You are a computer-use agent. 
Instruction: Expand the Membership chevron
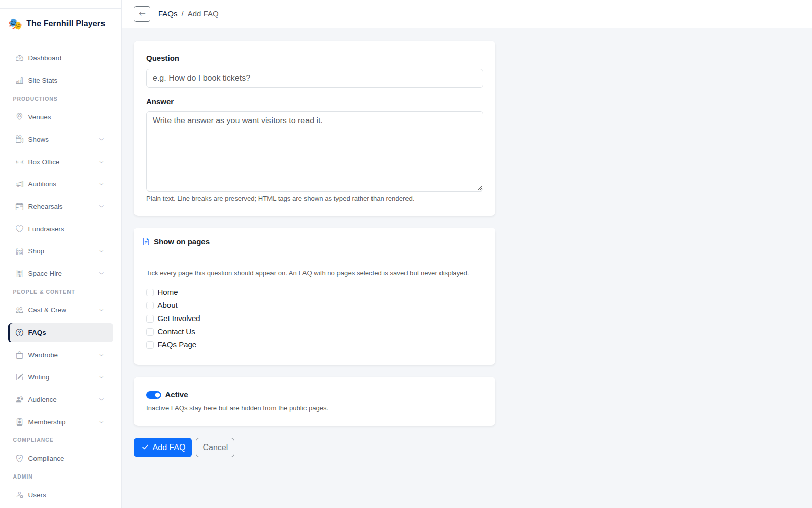101,422
